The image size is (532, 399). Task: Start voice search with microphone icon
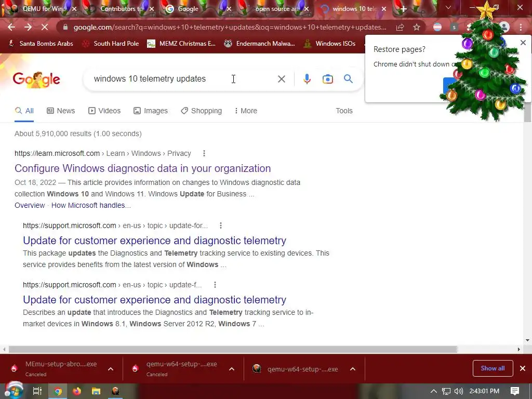coord(307,79)
